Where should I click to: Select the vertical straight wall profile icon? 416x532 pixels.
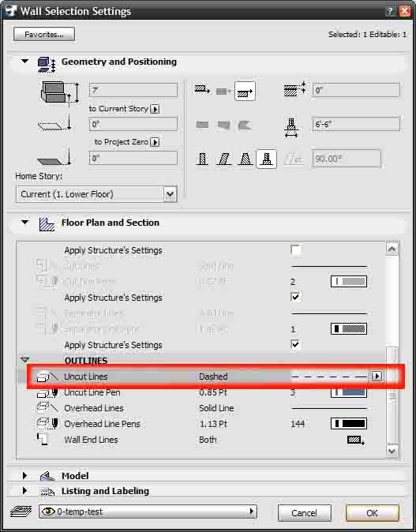[x=202, y=159]
